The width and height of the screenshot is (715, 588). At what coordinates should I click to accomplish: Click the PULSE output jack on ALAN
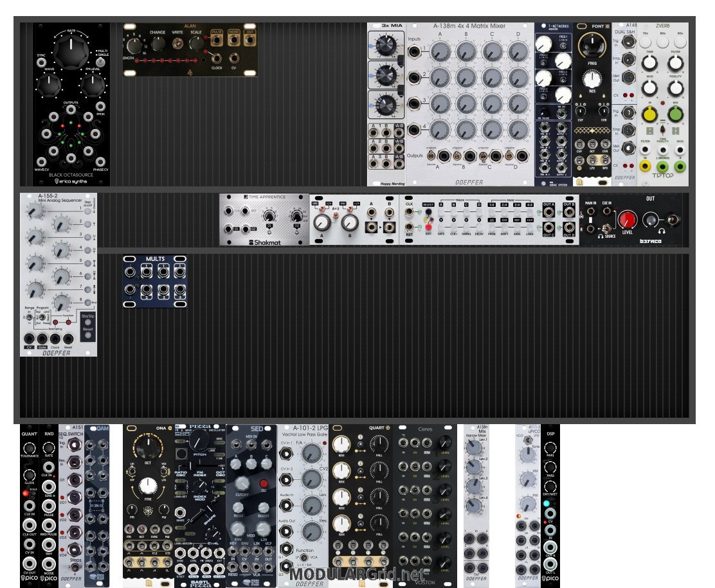pyautogui.click(x=217, y=40)
